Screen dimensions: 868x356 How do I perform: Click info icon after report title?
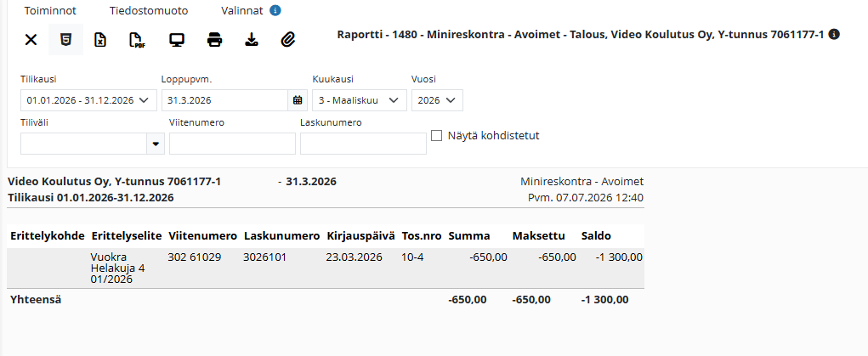[x=834, y=34]
